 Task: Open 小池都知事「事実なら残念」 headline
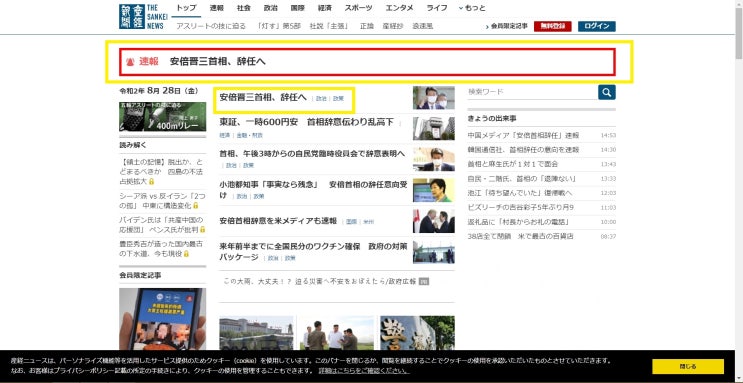point(313,190)
